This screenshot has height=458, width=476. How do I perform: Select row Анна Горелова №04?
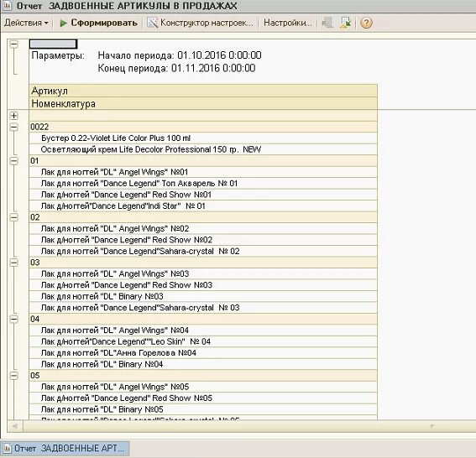[203, 353]
